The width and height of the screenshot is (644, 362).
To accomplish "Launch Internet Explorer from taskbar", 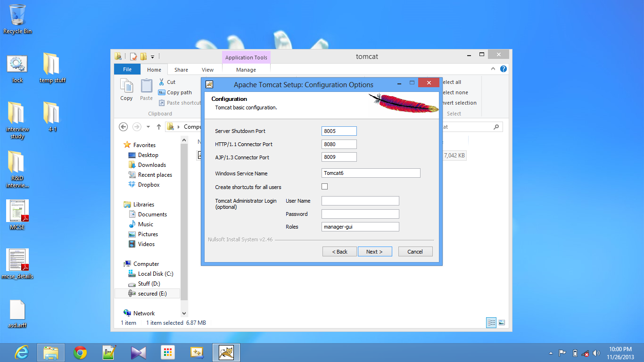I will pos(22,352).
